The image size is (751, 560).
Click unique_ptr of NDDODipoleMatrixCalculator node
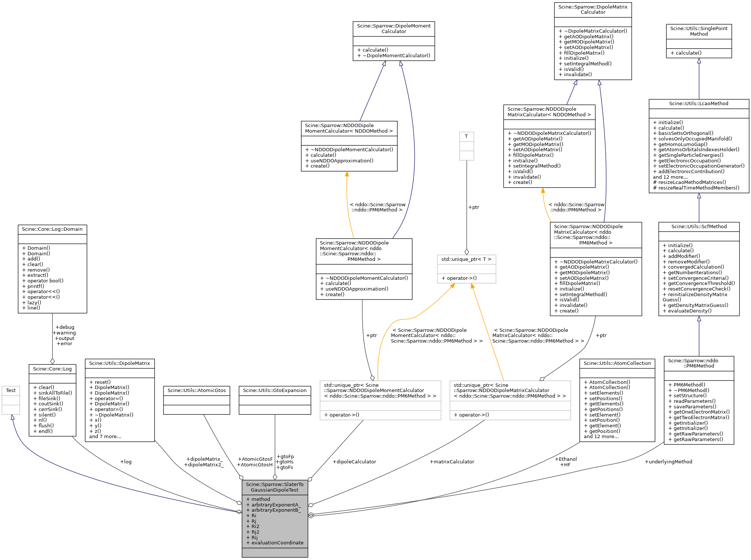click(510, 400)
